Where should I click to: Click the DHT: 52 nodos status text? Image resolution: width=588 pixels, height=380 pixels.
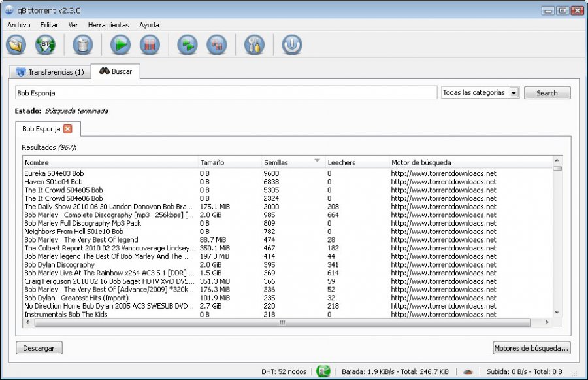pos(284,371)
